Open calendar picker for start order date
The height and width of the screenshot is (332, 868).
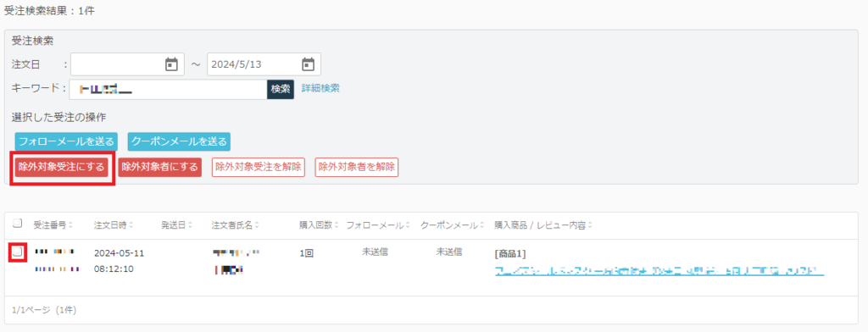tap(171, 64)
